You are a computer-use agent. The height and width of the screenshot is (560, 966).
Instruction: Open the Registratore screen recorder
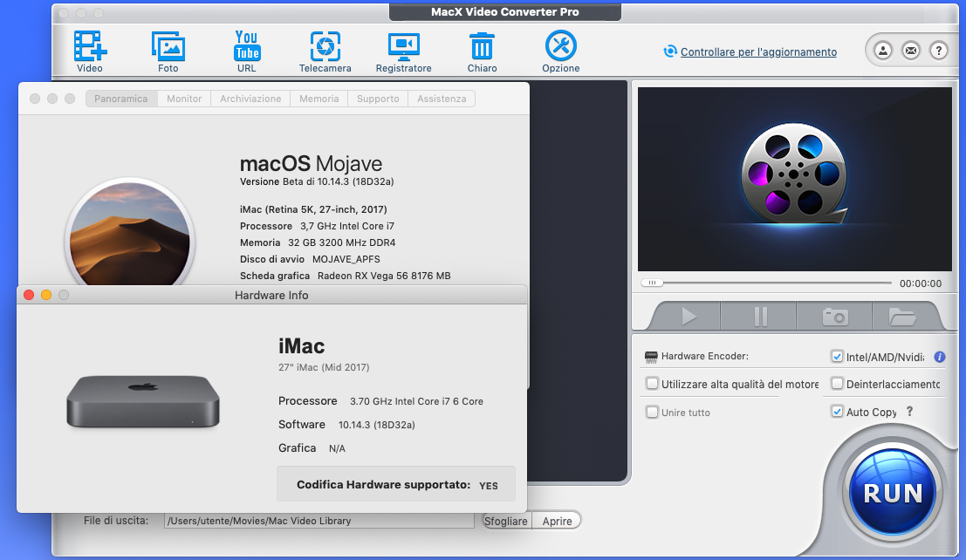[403, 51]
